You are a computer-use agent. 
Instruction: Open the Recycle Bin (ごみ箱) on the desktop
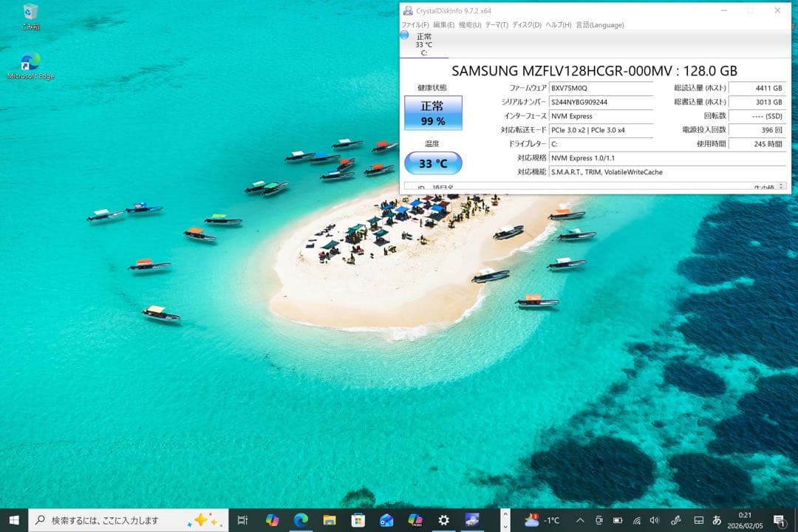pyautogui.click(x=30, y=15)
